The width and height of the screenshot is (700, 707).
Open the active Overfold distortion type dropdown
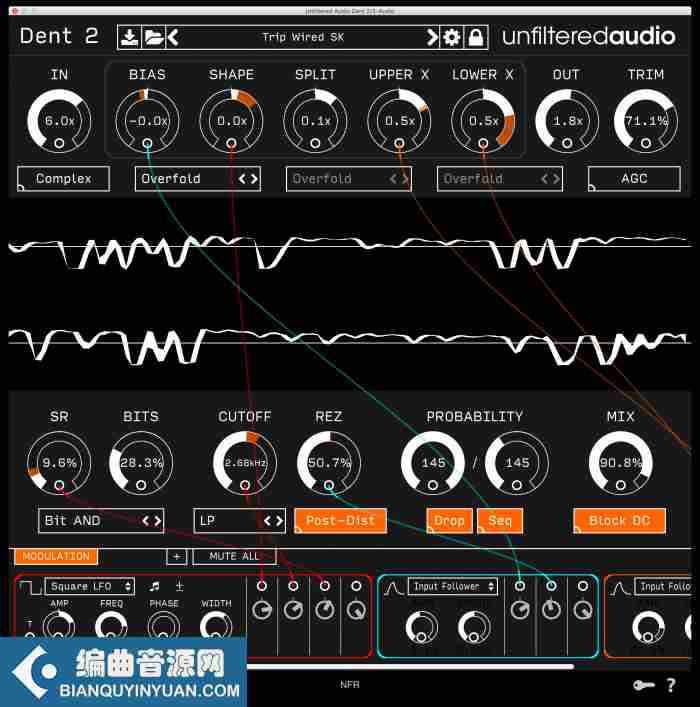(x=198, y=179)
